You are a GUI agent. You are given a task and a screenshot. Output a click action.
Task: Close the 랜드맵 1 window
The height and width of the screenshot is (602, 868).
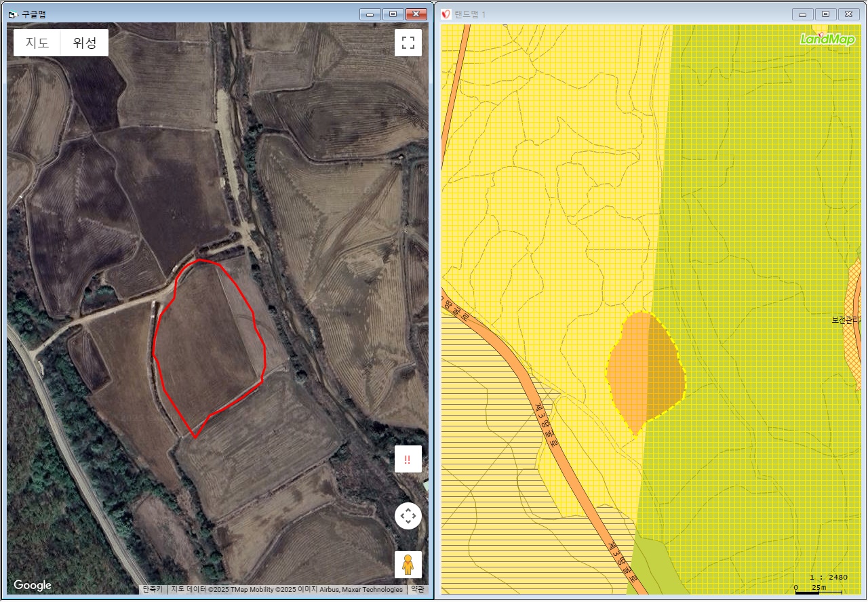[x=848, y=14]
